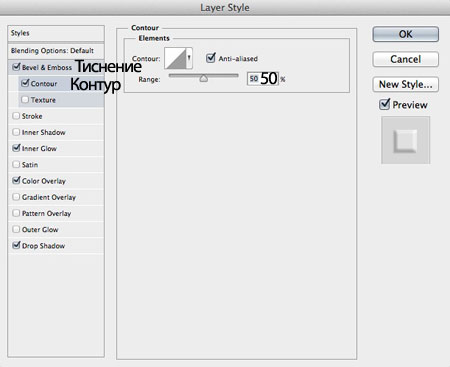The image size is (450, 367).
Task: Open the contour picker dropdown arrow
Action: [x=189, y=58]
